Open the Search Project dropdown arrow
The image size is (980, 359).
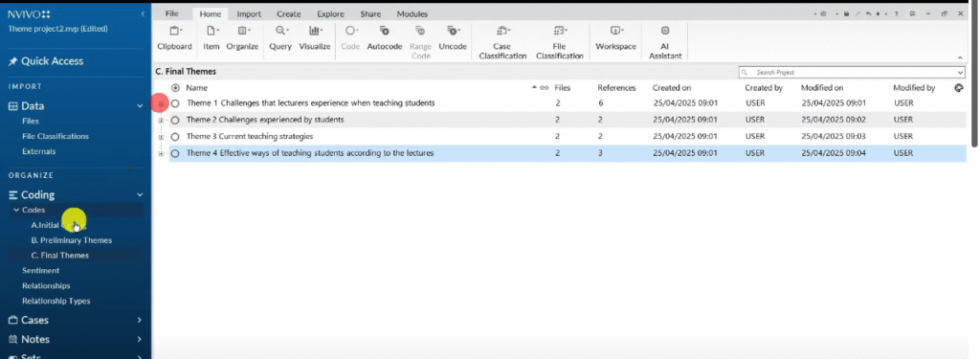pos(960,73)
